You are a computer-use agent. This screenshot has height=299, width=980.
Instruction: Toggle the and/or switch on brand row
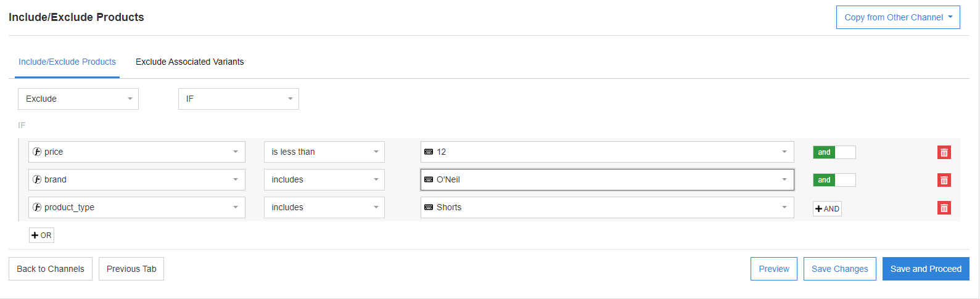click(834, 180)
